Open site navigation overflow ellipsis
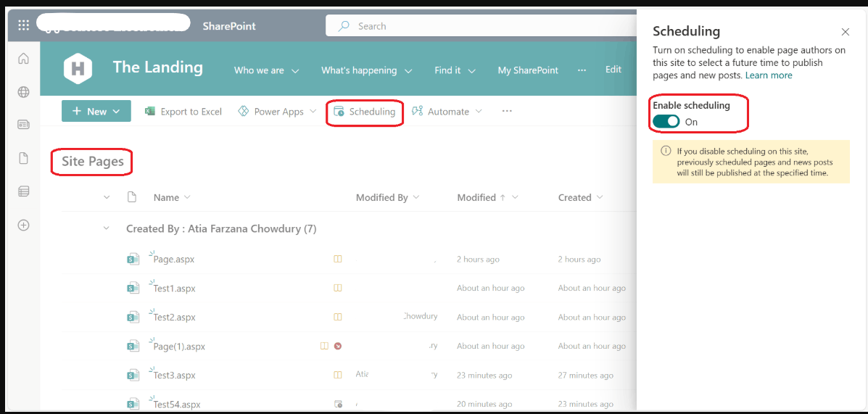Viewport: 868px width, 414px height. [582, 70]
